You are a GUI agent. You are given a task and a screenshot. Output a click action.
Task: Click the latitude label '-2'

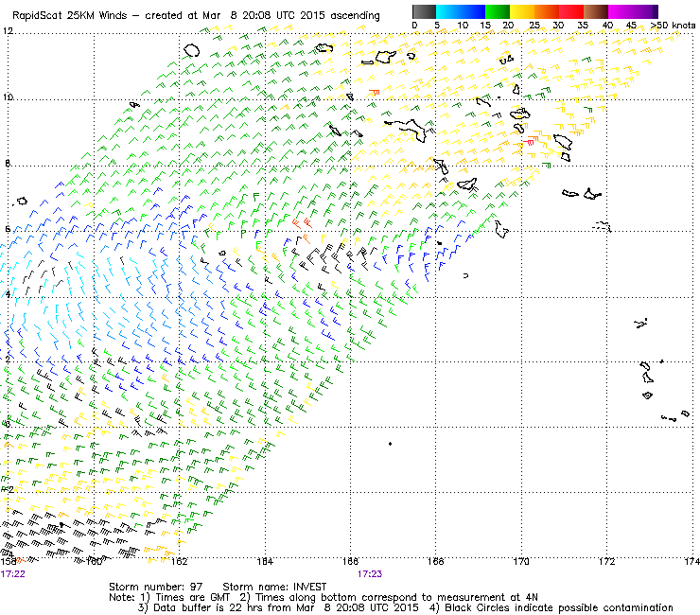(x=8, y=490)
